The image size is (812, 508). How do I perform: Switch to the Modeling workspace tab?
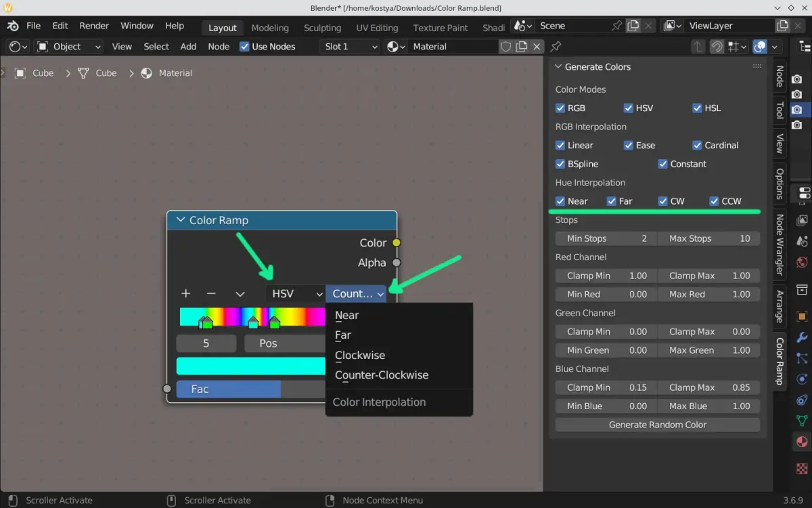[270, 28]
